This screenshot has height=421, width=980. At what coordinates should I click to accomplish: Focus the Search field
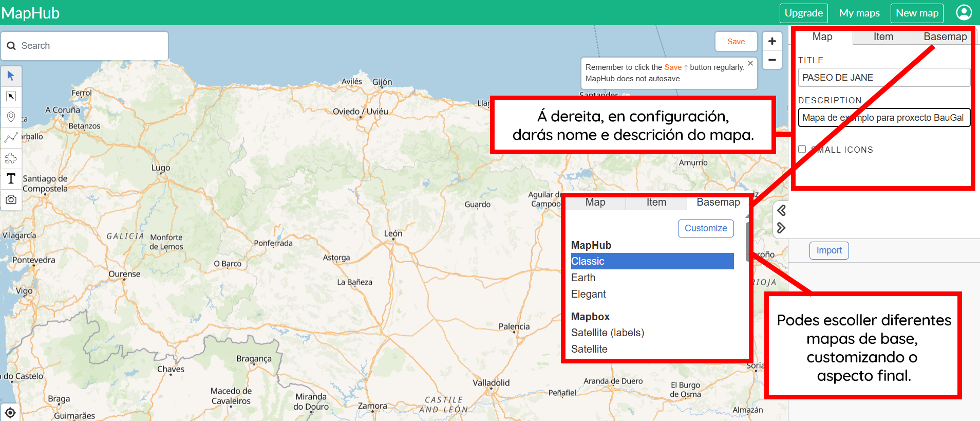coord(85,46)
